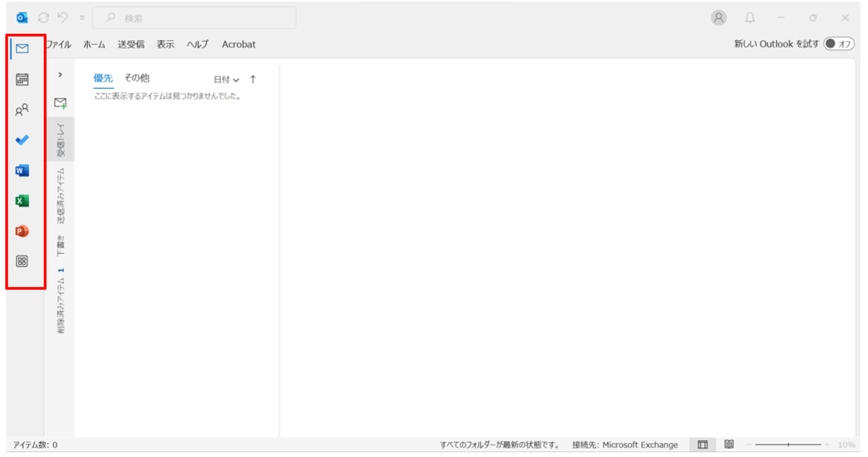
Task: Open the People contacts icon
Action: 22,110
